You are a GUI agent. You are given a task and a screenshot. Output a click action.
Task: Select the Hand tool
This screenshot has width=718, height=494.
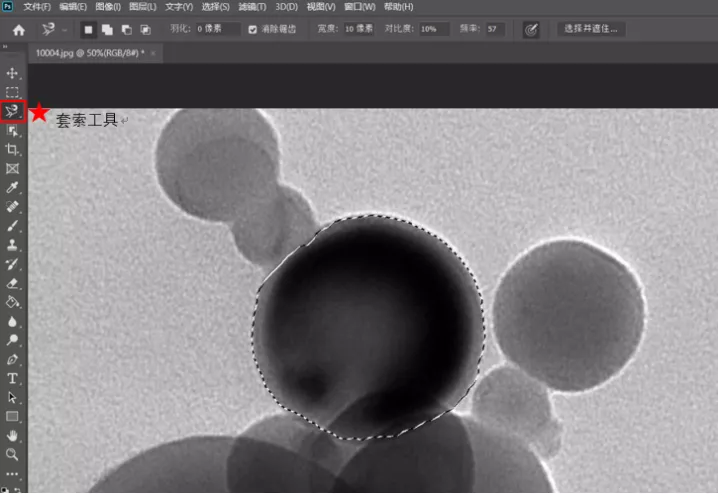coord(12,435)
